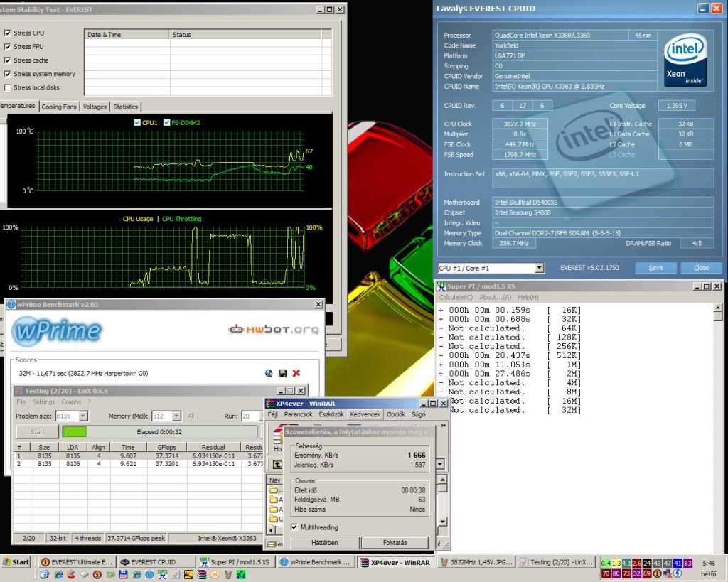The image size is (728, 582).
Task: Click the LinX row with Time 9.621
Action: tap(139, 463)
